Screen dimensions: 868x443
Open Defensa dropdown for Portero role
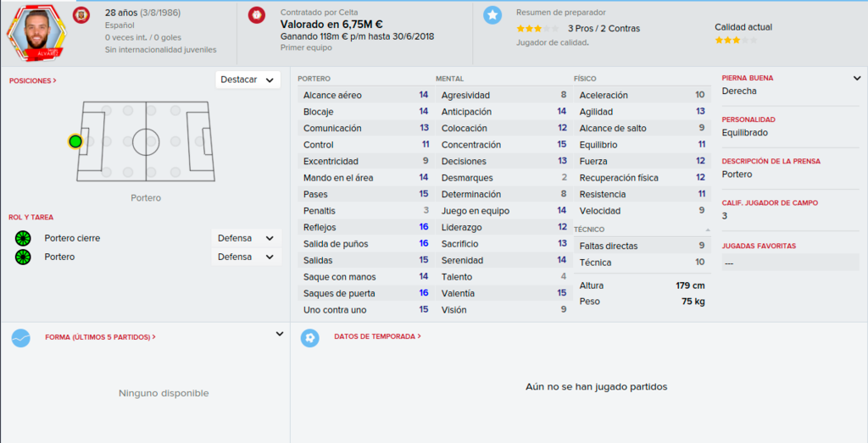click(246, 257)
